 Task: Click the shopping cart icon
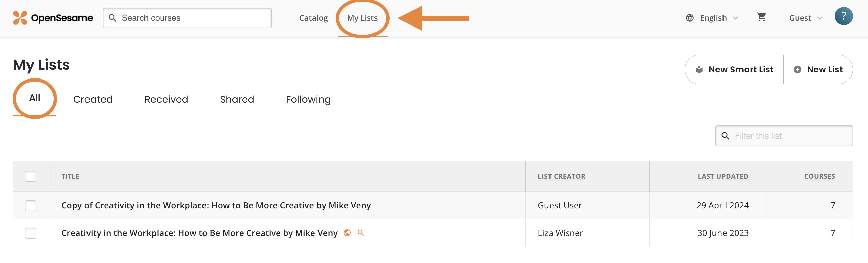coord(761,17)
